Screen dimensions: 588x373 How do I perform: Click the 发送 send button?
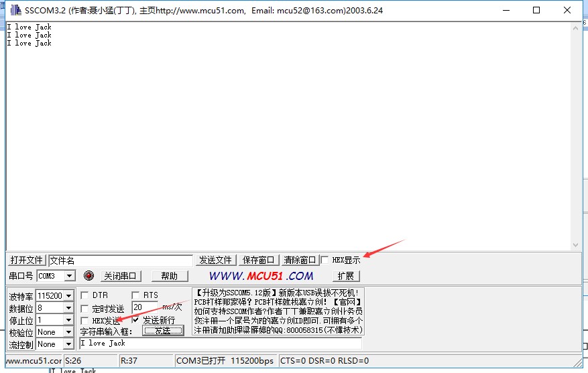click(x=163, y=331)
